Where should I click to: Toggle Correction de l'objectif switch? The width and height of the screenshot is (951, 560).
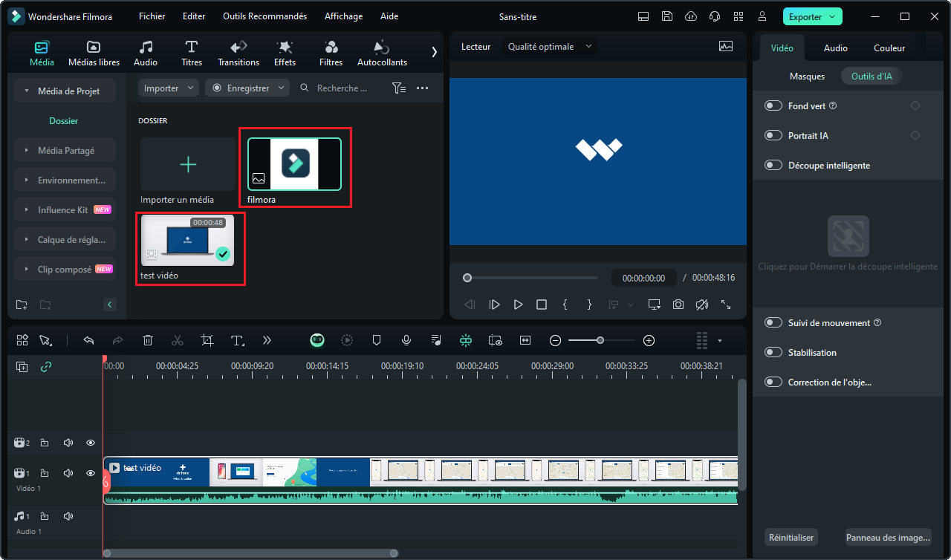click(x=773, y=382)
